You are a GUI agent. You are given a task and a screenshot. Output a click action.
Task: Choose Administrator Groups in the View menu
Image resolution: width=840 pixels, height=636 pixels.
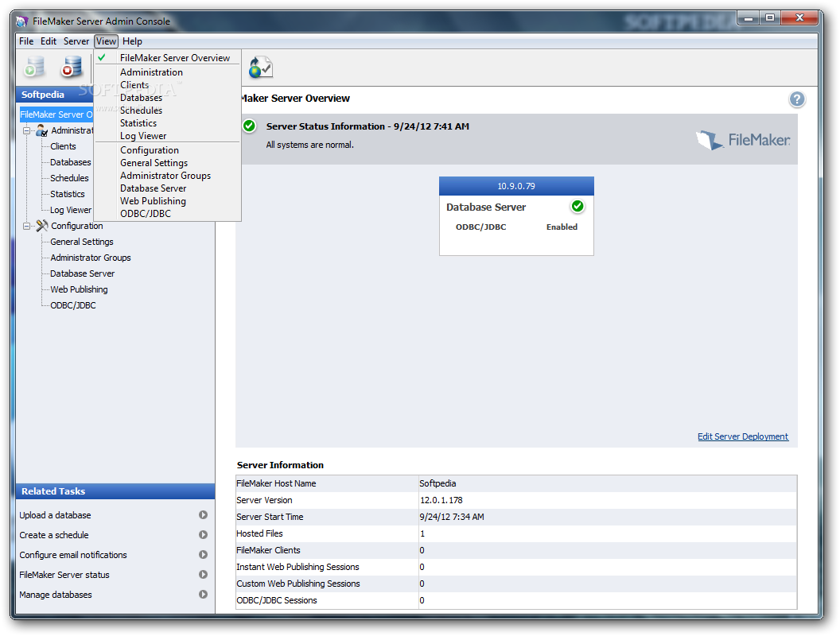pos(168,176)
